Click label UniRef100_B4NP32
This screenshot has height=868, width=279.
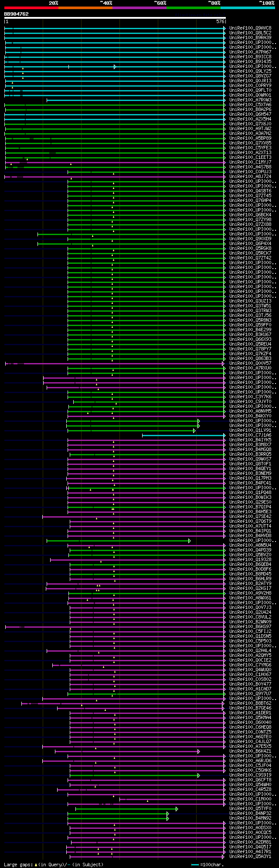[x=250, y=813]
